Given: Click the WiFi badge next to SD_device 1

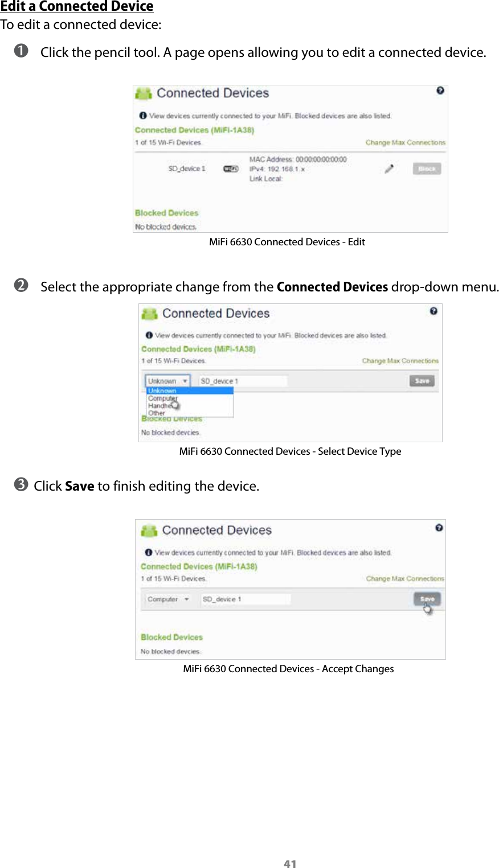Looking at the screenshot, I should pyautogui.click(x=231, y=168).
